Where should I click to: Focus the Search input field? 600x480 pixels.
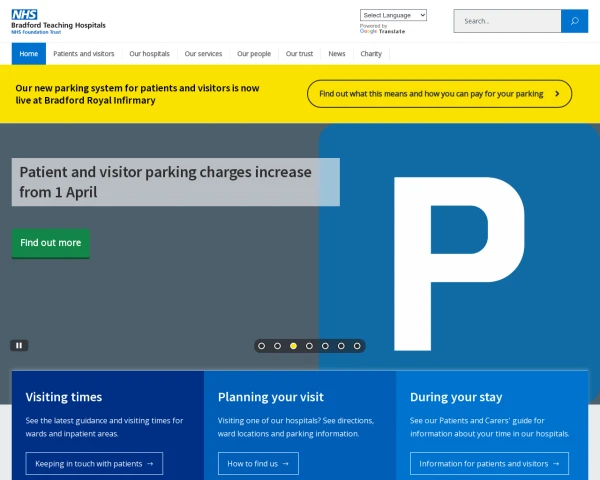click(507, 21)
